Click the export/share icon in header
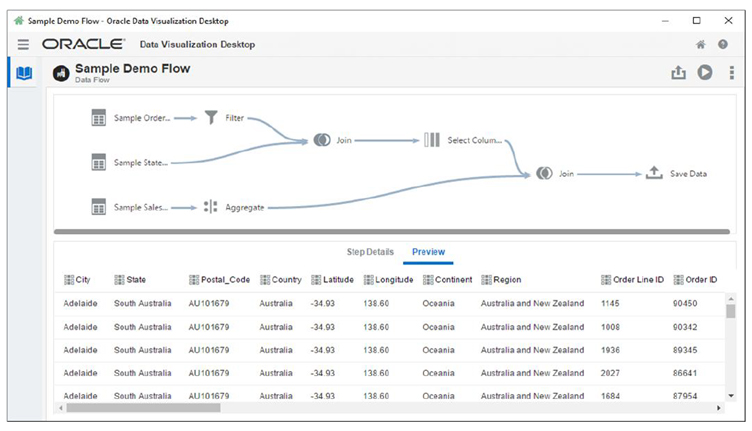The image size is (752, 431). tap(678, 72)
